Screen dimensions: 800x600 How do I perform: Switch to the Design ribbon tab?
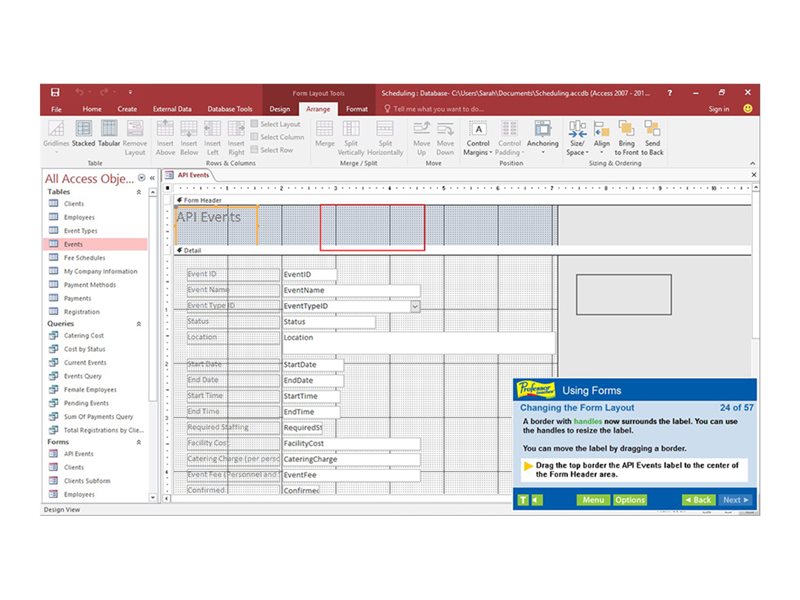pyautogui.click(x=280, y=109)
